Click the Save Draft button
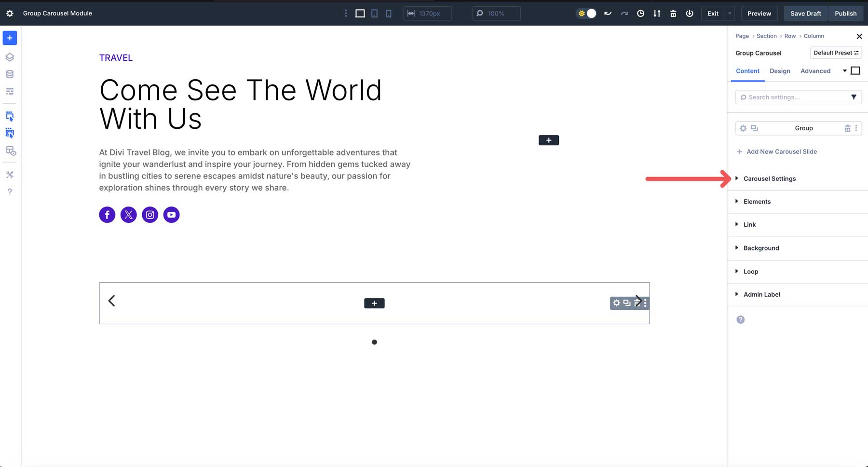Image resolution: width=868 pixels, height=467 pixels. pyautogui.click(x=805, y=13)
